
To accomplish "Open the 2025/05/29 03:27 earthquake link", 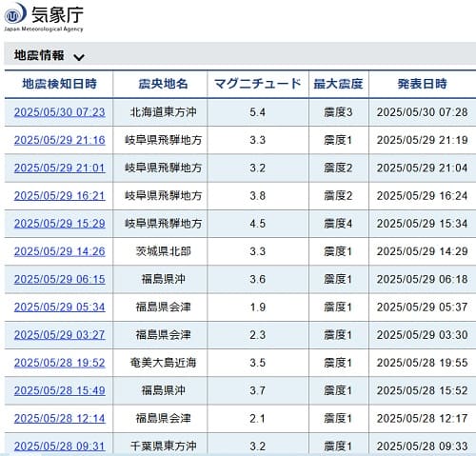I will [x=59, y=335].
